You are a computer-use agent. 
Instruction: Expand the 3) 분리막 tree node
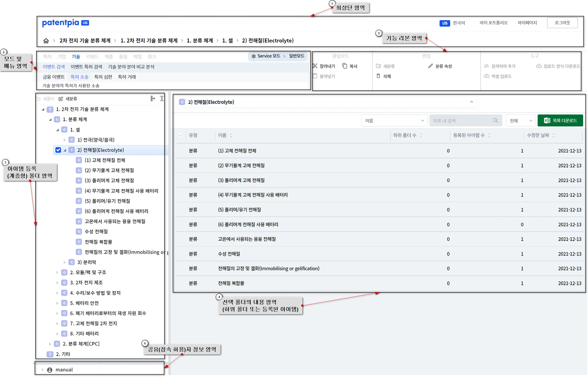65,262
